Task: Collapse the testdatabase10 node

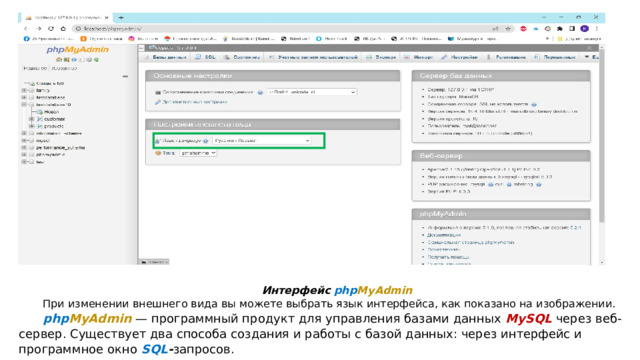Action: [24, 104]
